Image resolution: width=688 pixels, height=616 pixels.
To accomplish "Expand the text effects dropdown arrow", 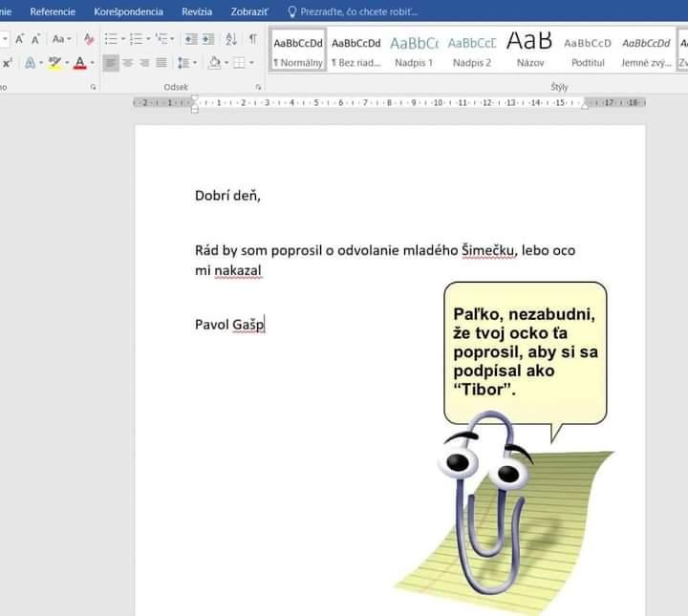I will point(41,63).
